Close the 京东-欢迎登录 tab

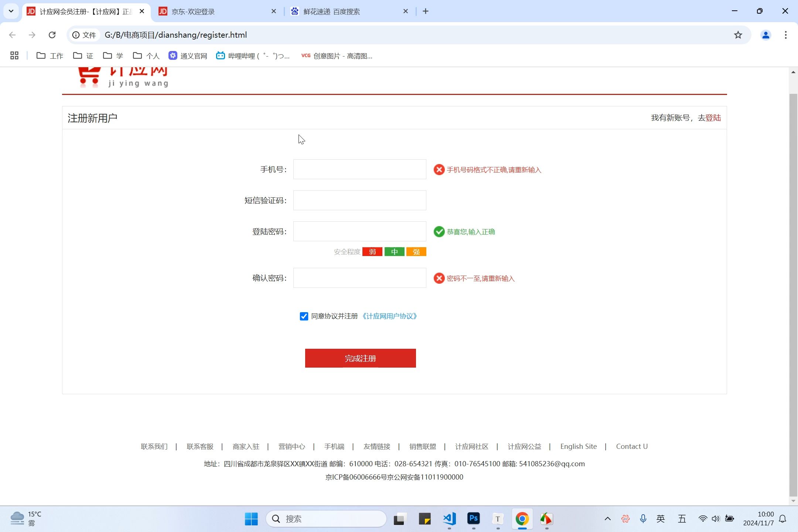274,11
